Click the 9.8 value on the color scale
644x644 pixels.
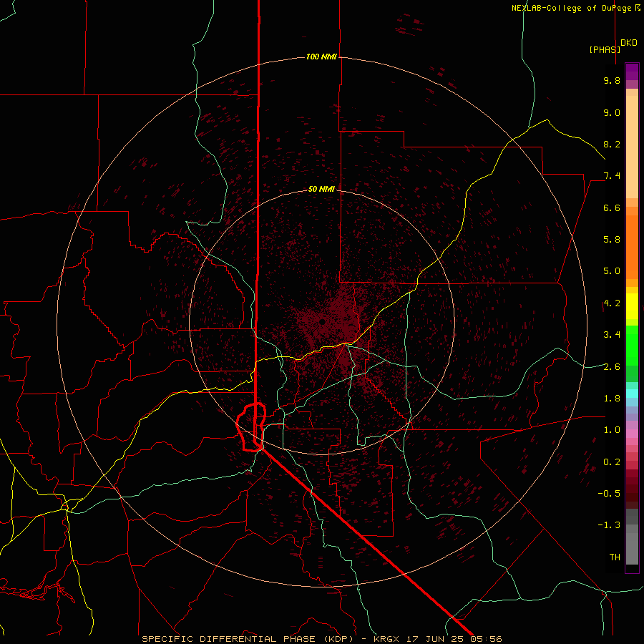612,80
